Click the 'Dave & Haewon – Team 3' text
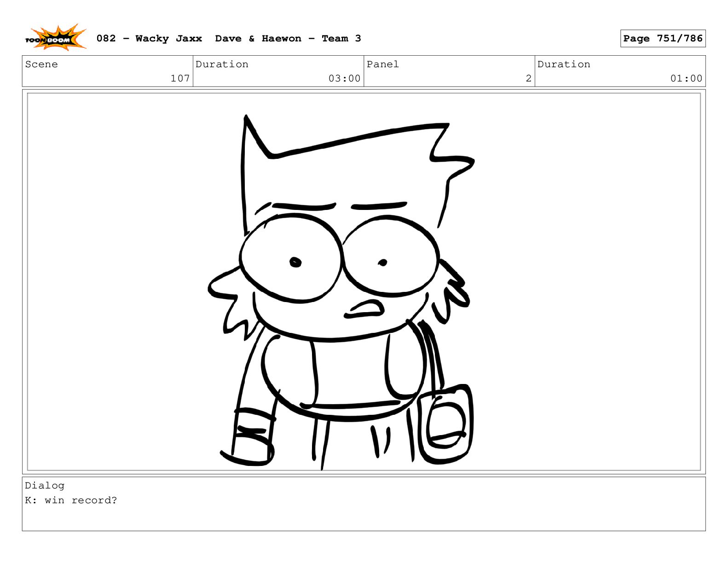The width and height of the screenshot is (728, 564). pos(288,39)
